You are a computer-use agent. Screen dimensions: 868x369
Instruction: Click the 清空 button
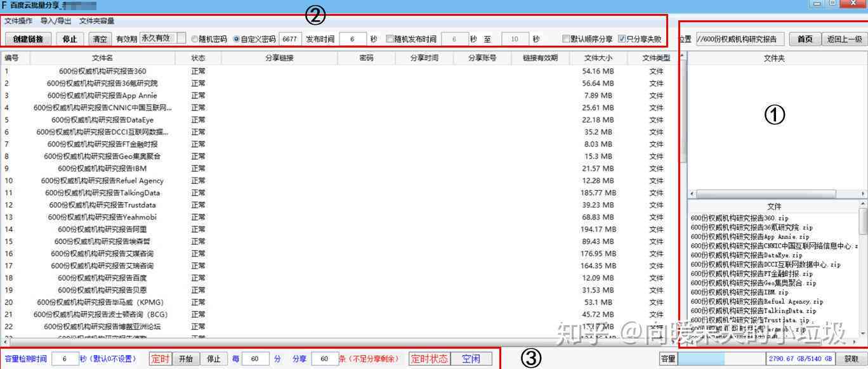click(100, 39)
